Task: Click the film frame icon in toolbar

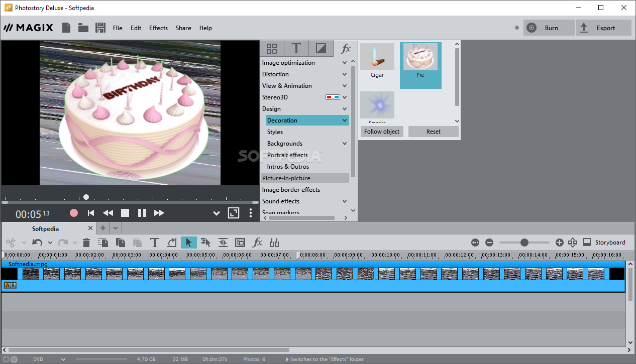Action: (x=240, y=242)
